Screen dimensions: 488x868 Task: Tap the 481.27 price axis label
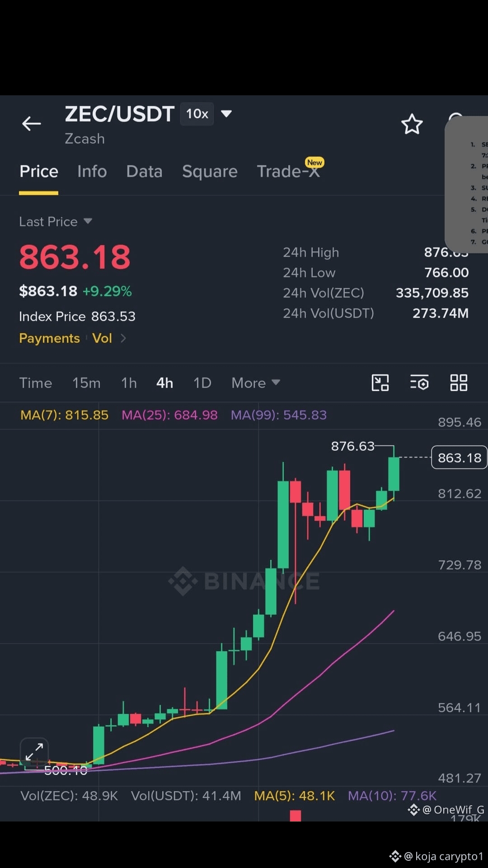[460, 778]
